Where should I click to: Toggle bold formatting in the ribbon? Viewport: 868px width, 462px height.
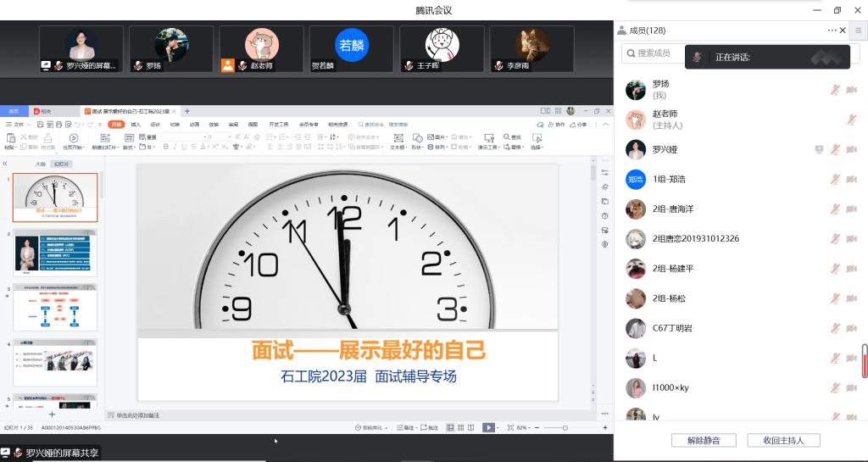click(x=165, y=148)
